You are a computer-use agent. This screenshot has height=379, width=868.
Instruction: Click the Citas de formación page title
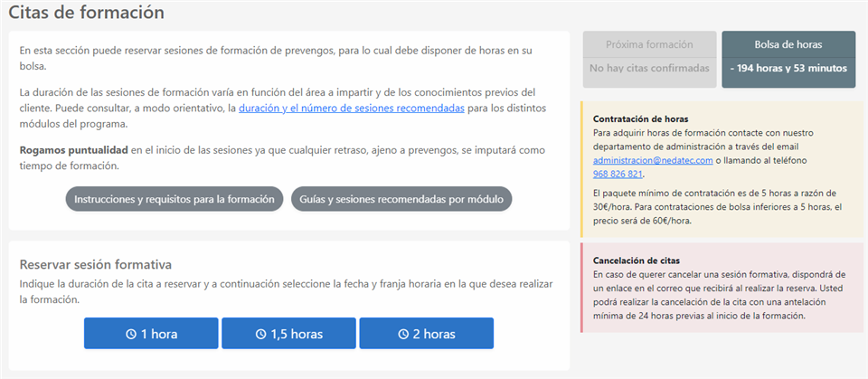click(87, 12)
